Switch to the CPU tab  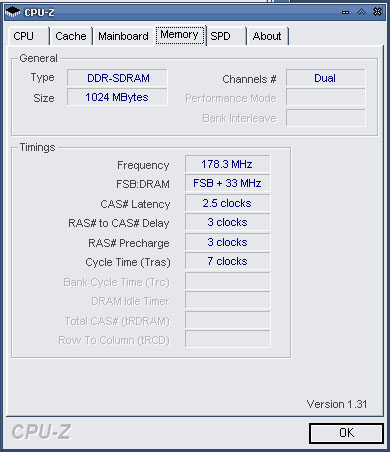29,36
